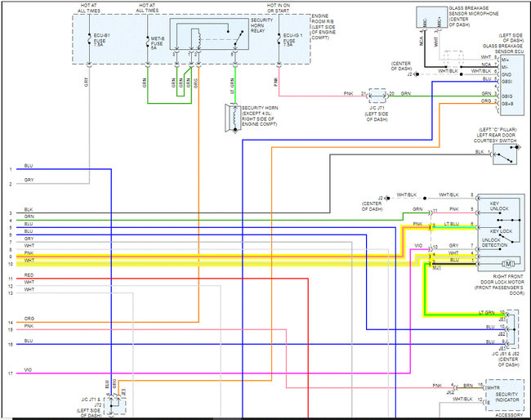Click 'GLASS BREAKAGE SENSOR MICROPHONE' label
The width and height of the screenshot is (531, 420).
coord(474,11)
